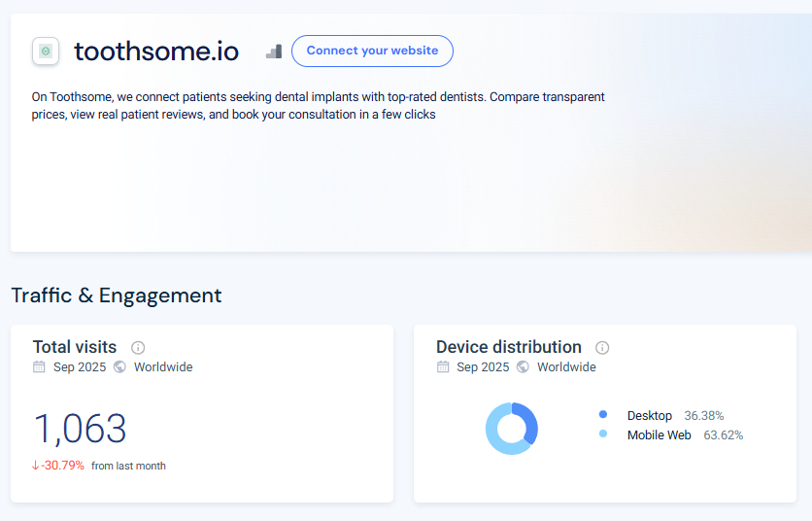Click Worldwide label in Device distribution card
The image size is (812, 521).
[x=566, y=367]
